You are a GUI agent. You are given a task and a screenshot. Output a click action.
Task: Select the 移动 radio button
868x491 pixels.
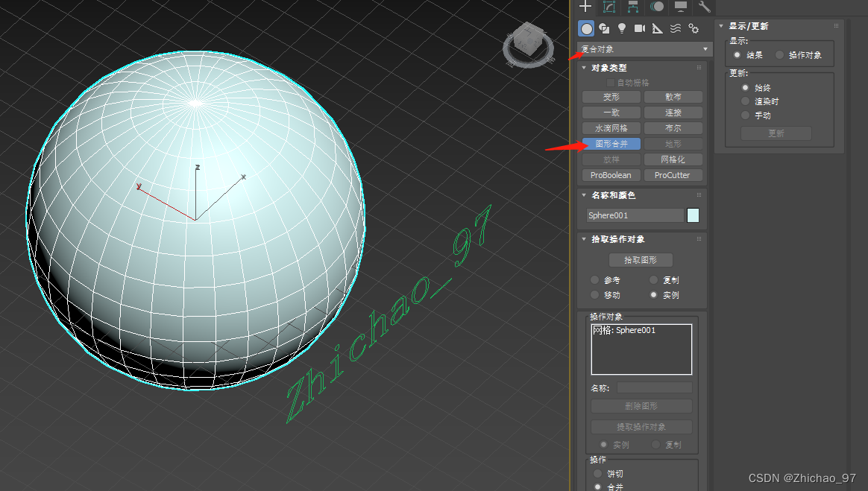coord(594,295)
